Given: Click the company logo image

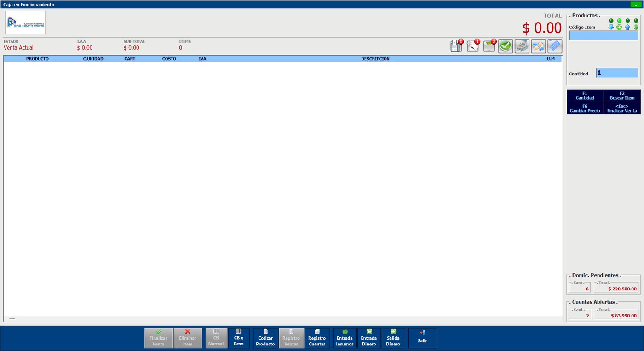Looking at the screenshot, I should tap(25, 23).
